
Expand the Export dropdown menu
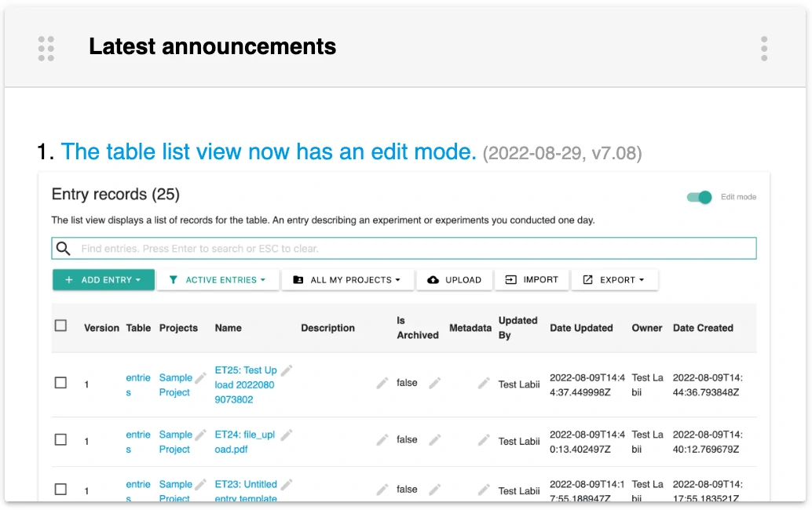[x=614, y=280]
